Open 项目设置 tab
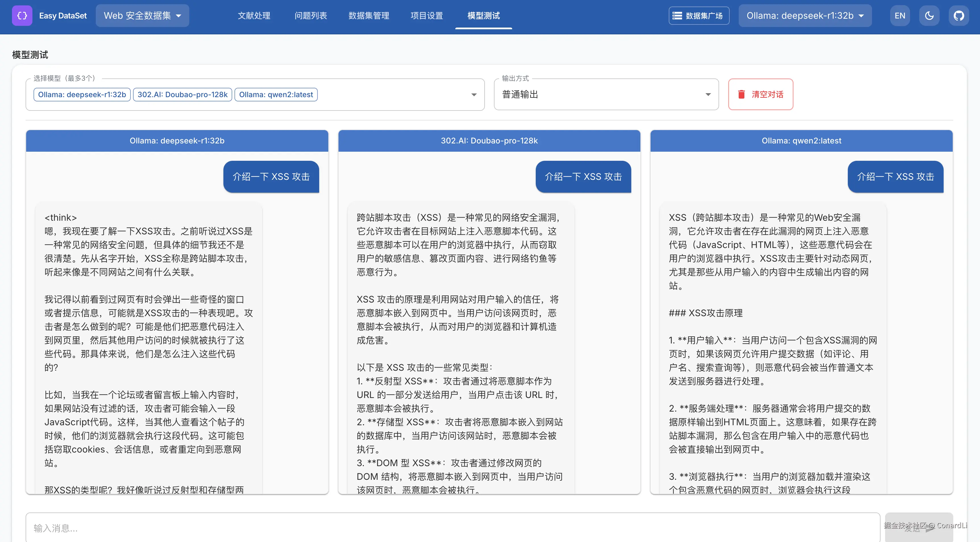The height and width of the screenshot is (542, 980). (x=426, y=16)
